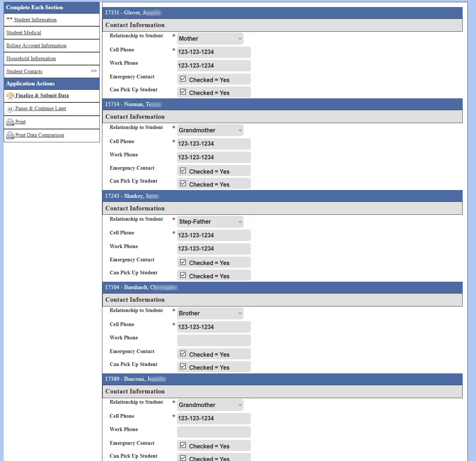Open the Mother relationship dropdown
Image resolution: width=476 pixels, height=461 pixels.
(210, 38)
